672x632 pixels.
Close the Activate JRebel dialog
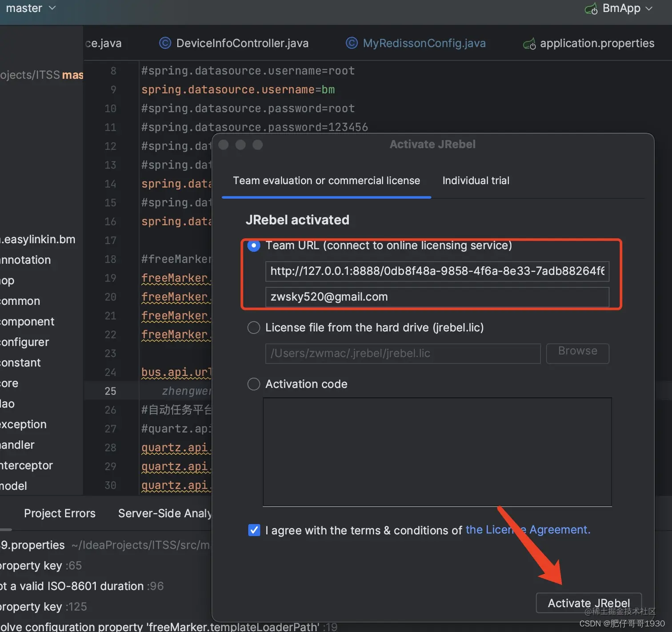[224, 145]
